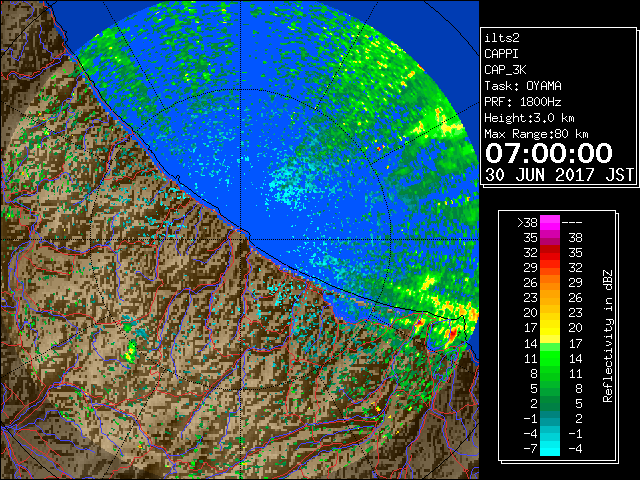Pick the orange color band beside "26"
The image size is (640, 480).
click(550, 282)
